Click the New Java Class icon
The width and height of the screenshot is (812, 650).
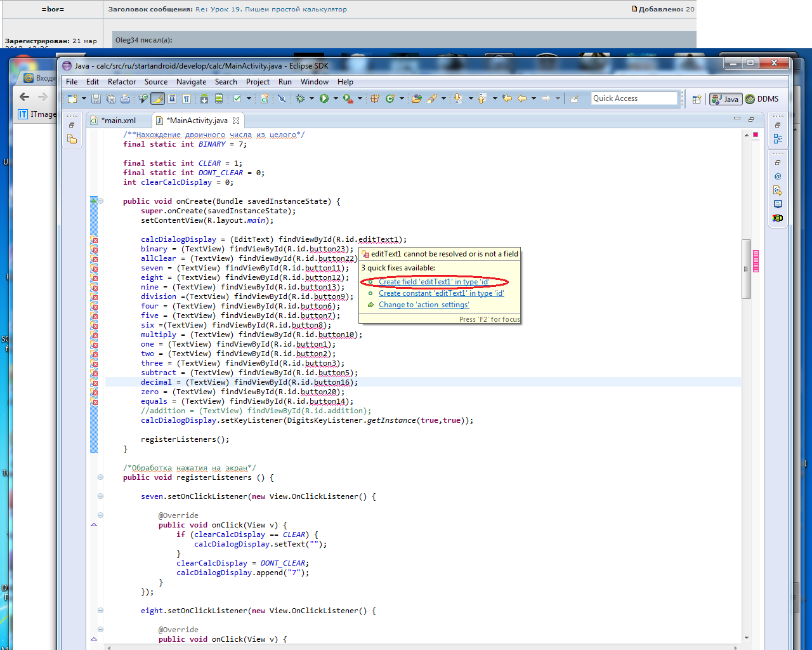point(390,98)
